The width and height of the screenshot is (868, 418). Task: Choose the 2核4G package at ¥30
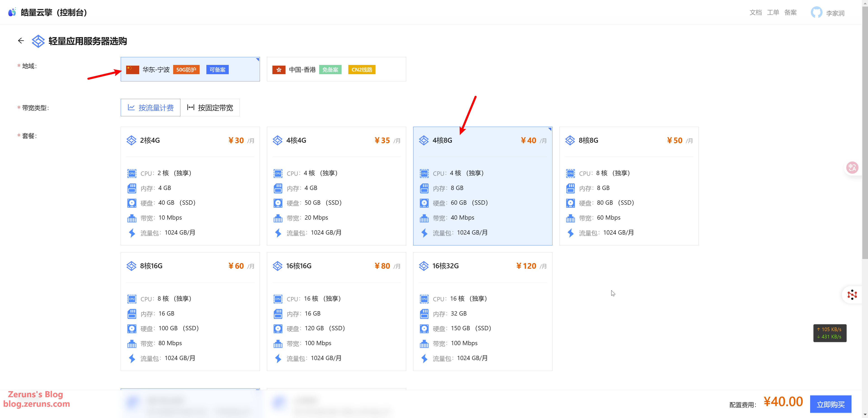pos(190,186)
